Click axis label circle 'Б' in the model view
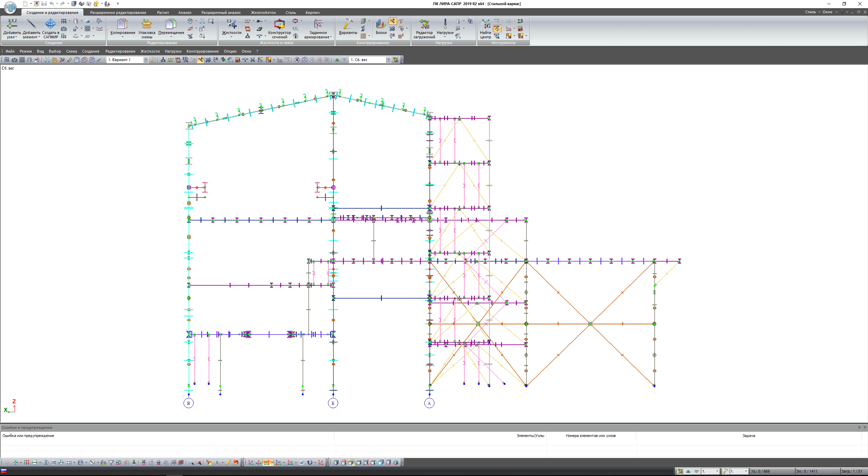Image resolution: width=868 pixels, height=476 pixels. point(333,403)
